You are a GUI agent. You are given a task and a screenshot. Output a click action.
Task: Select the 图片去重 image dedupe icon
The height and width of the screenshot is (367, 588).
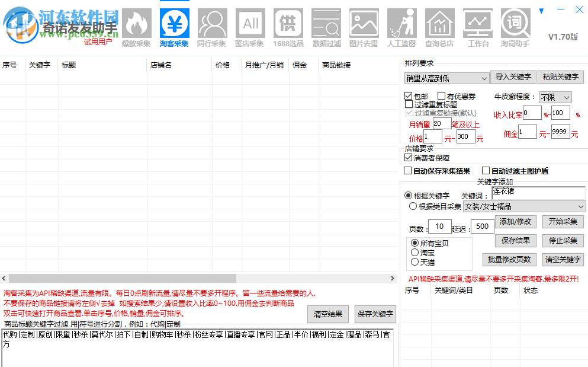pyautogui.click(x=364, y=23)
